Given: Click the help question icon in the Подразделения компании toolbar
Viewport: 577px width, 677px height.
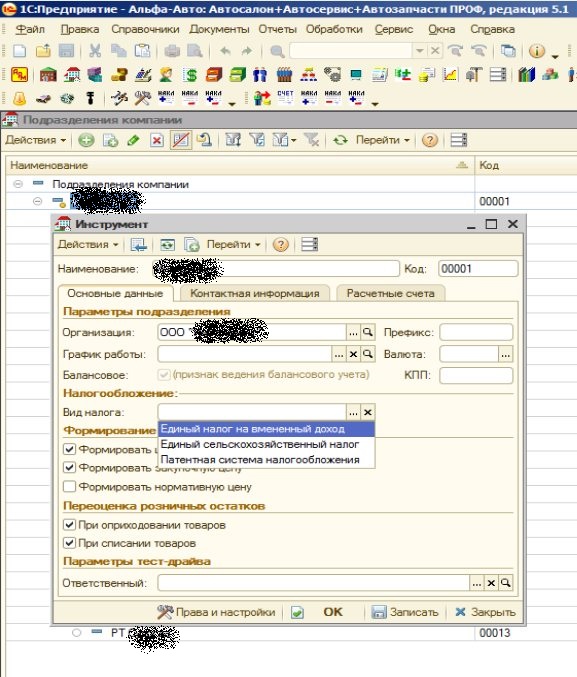Looking at the screenshot, I should [x=430, y=140].
